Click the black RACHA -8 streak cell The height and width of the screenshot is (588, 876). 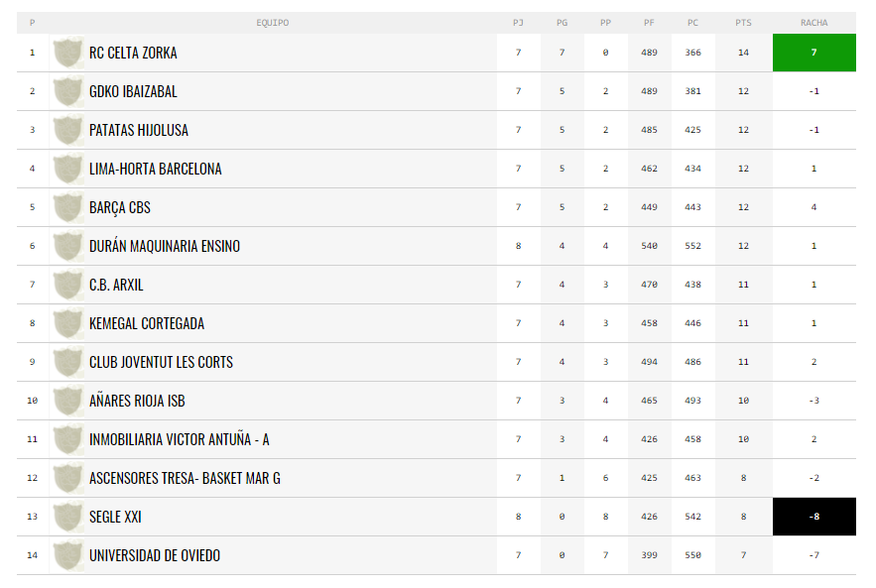click(x=813, y=517)
